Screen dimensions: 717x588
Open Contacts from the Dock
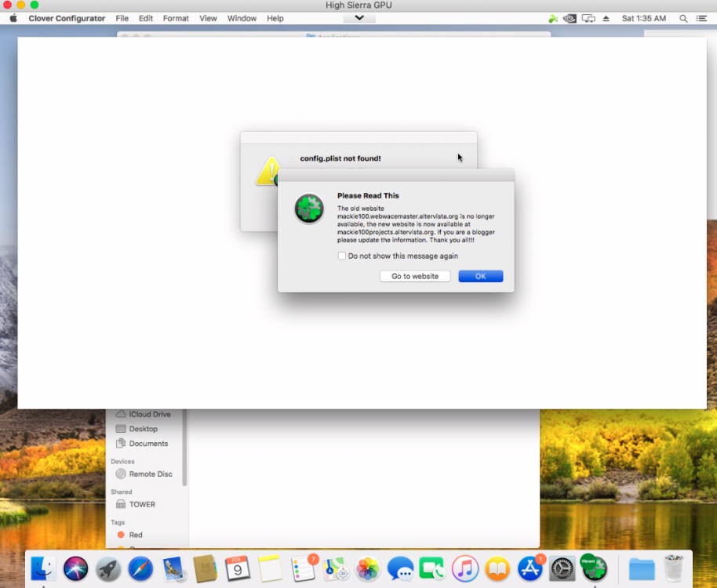206,569
